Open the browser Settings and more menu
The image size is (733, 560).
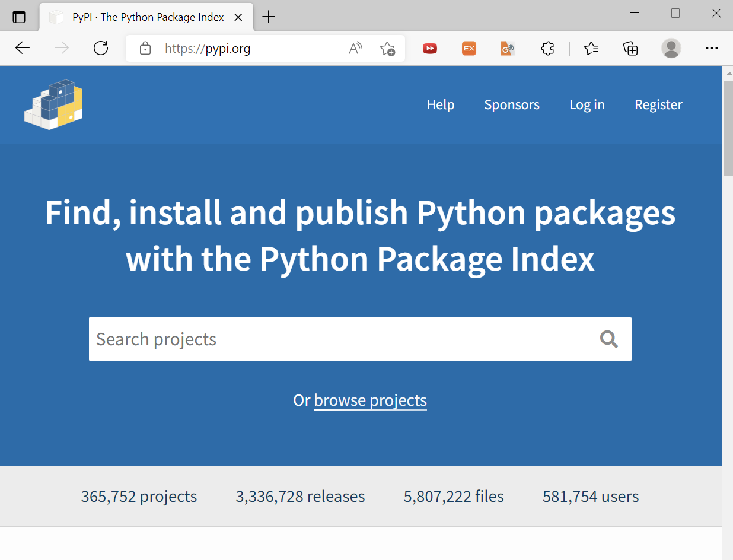pyautogui.click(x=712, y=48)
